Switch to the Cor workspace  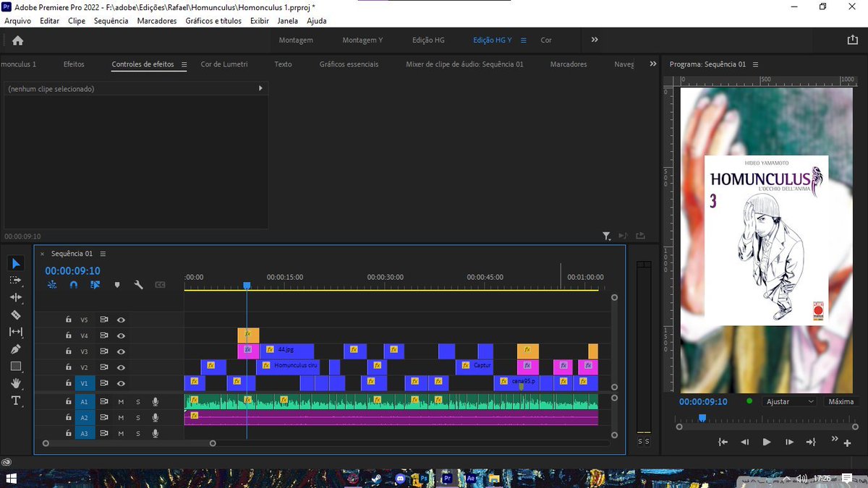pos(546,40)
